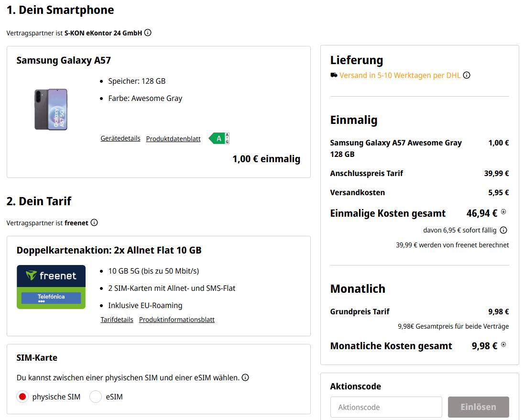Viewport: 524px width, 420px height.
Task: Click 'Samsung Galaxy A57 Awesome Gray 128 GB' summary item
Action: click(x=396, y=148)
